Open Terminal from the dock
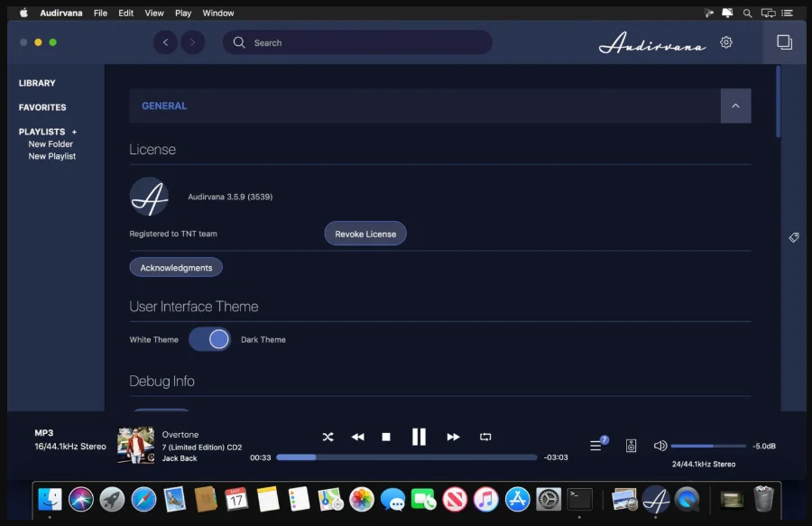This screenshot has width=812, height=526. pos(579,499)
